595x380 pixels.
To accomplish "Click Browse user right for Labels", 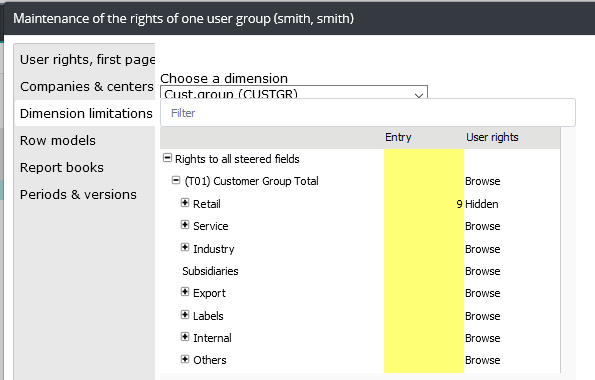I will [483, 316].
